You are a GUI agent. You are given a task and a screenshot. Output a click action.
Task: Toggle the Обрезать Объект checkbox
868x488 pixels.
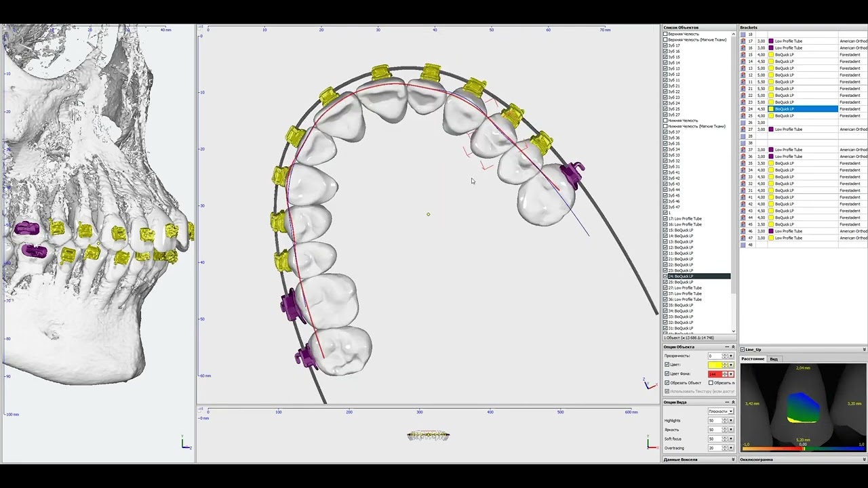click(667, 383)
